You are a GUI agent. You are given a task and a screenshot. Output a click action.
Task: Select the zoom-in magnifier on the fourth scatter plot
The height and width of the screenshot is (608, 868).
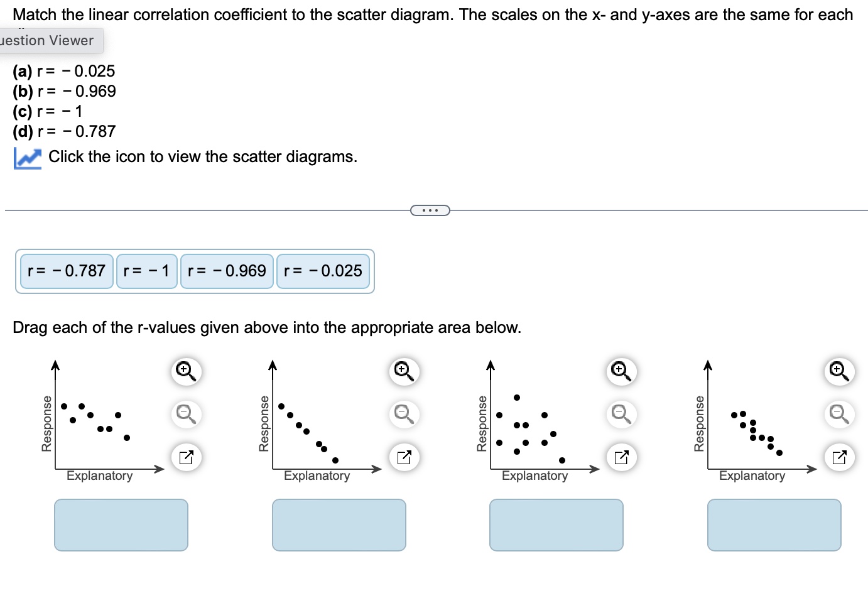tap(839, 372)
